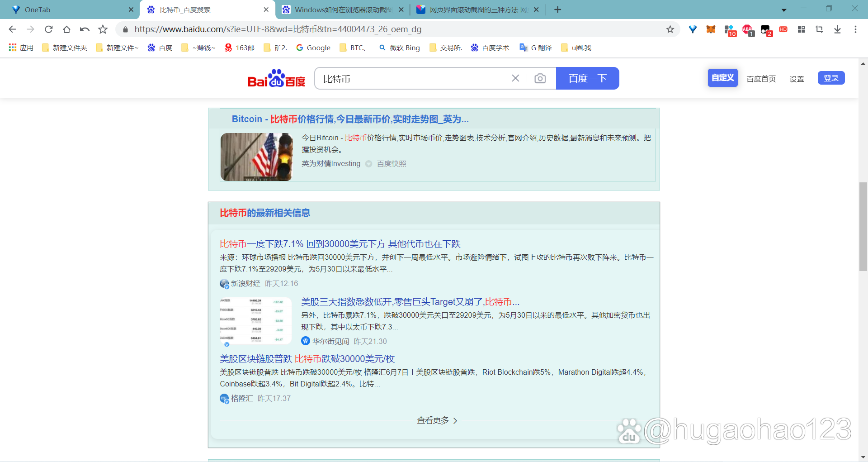Open the OneTab extension icon
This screenshot has height=462, width=868.
pyautogui.click(x=693, y=29)
